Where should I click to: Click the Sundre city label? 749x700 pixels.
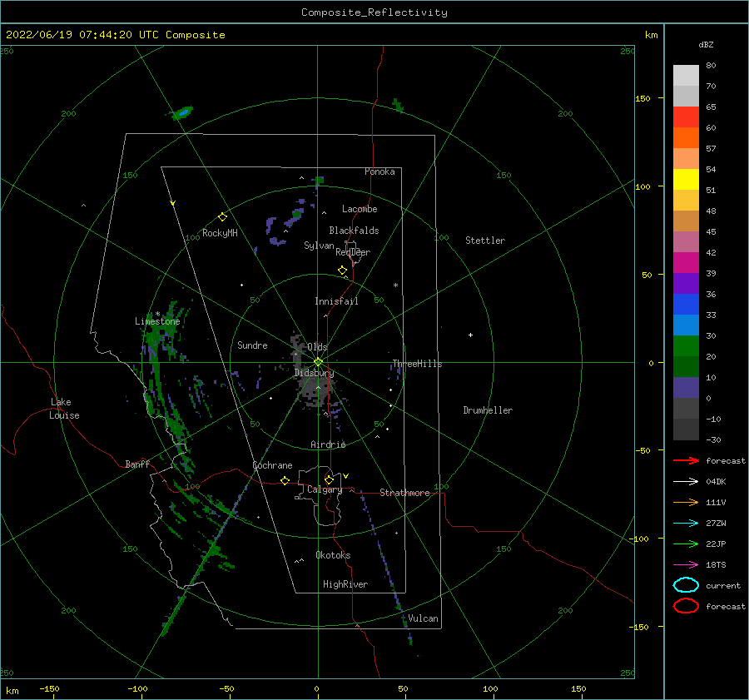coord(252,345)
